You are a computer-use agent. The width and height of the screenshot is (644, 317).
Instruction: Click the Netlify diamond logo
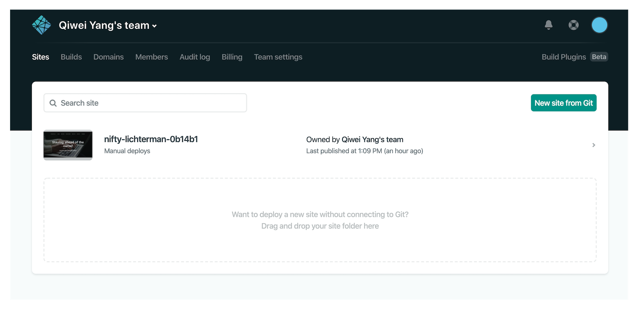(x=42, y=25)
